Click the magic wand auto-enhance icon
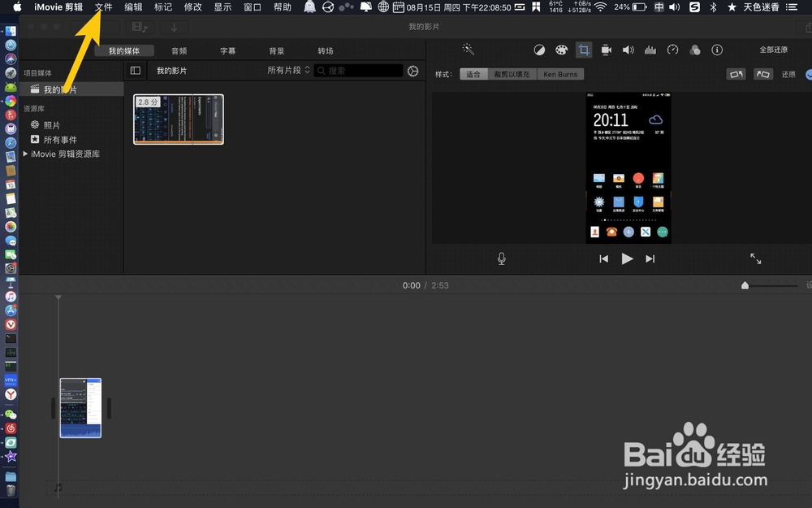 (x=469, y=50)
